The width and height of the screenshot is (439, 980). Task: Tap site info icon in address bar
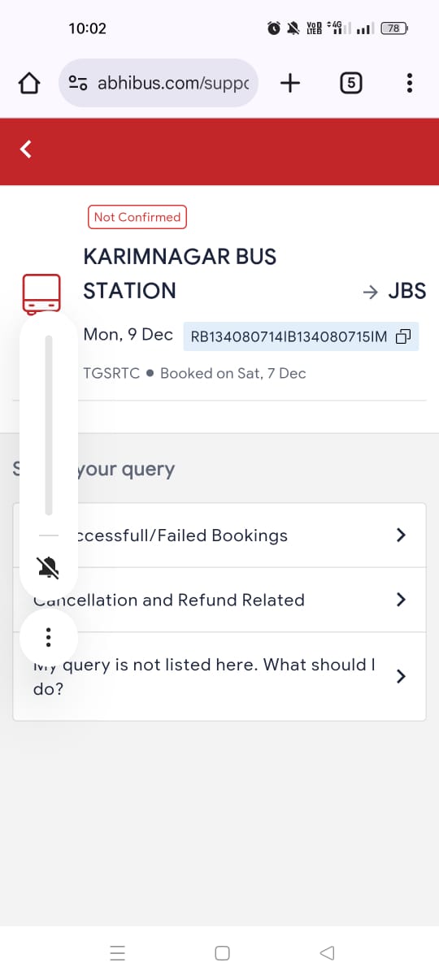coord(78,83)
